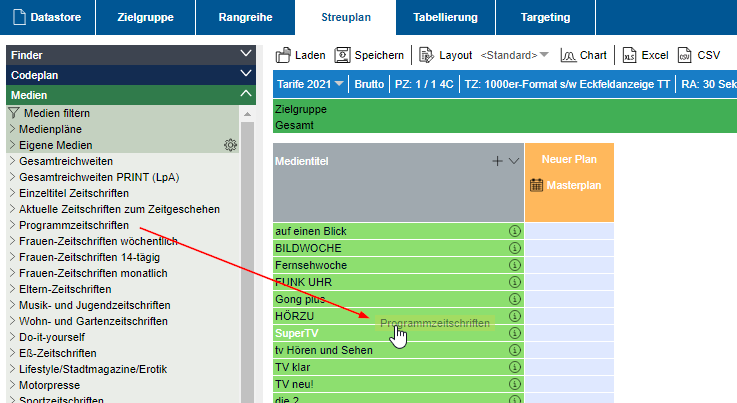Click the Brutto setting in the blue bar
Viewport: 737px width, 403px height.
tap(369, 84)
